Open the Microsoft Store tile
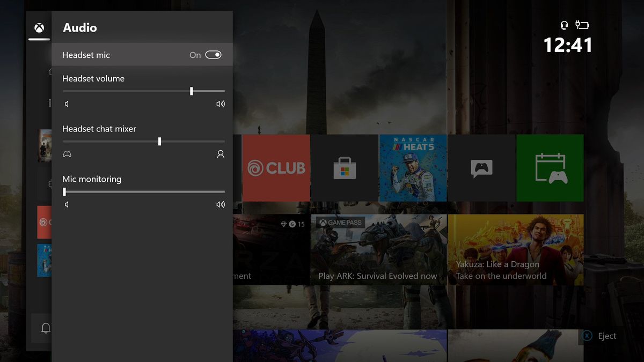This screenshot has width=644, height=362. click(344, 167)
